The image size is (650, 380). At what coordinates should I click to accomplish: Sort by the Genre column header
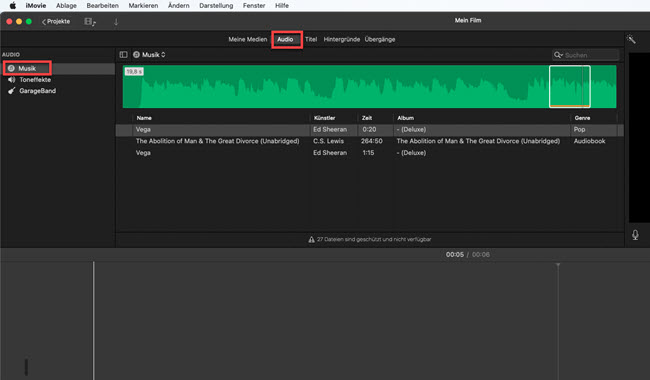pos(582,118)
